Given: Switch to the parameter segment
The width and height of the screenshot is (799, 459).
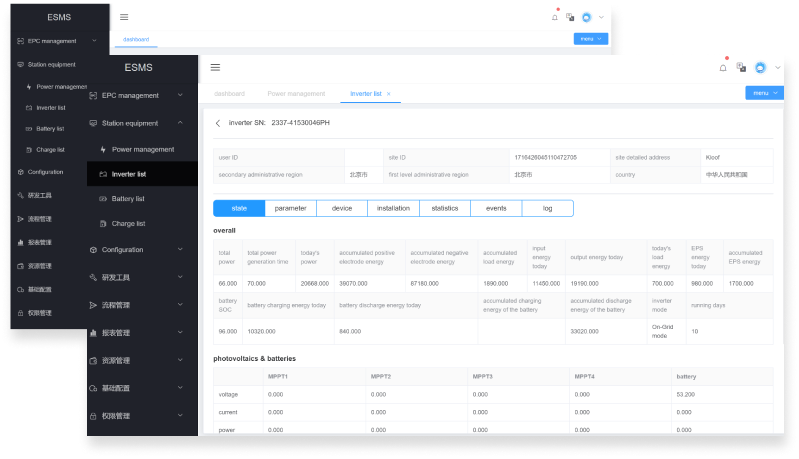Looking at the screenshot, I should pyautogui.click(x=290, y=208).
